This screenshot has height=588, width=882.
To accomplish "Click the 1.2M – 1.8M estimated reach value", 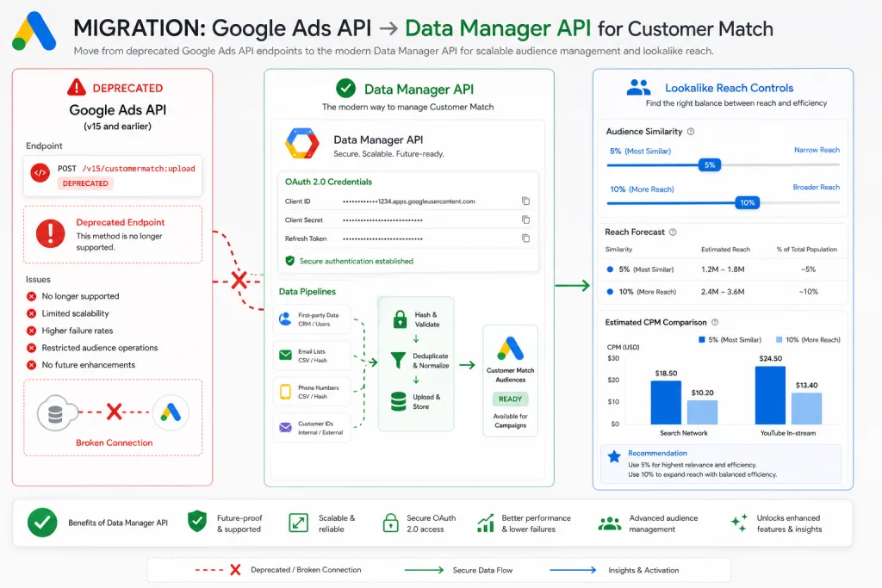I will [x=723, y=269].
